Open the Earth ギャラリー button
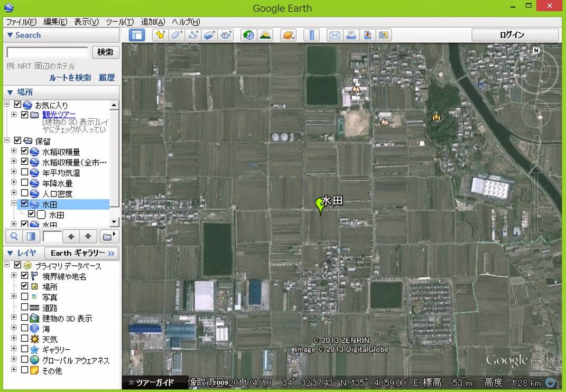This screenshot has width=566, height=392. point(82,253)
